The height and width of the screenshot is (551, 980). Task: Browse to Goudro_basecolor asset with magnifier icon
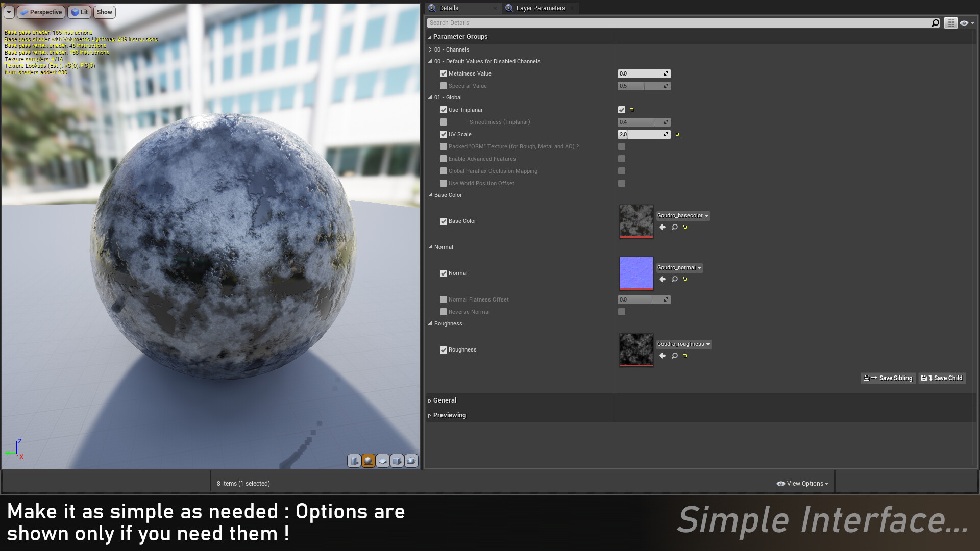click(x=674, y=227)
